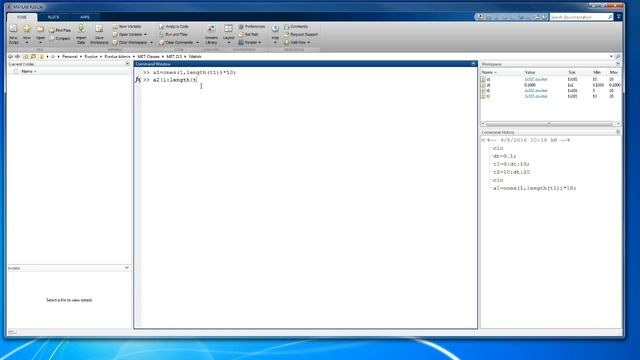The height and width of the screenshot is (360, 640).
Task: Select t2=10:dt:20 in Command History
Action: pos(511,172)
